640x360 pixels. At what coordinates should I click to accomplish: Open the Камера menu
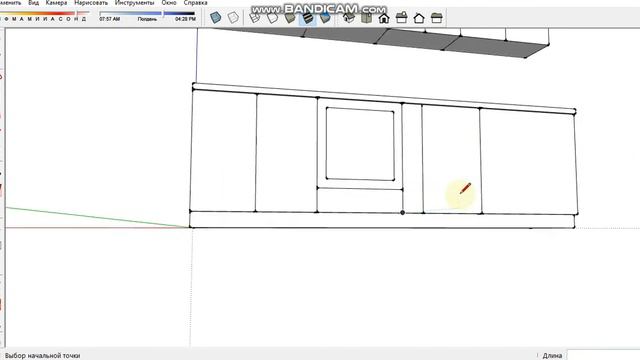point(56,2)
